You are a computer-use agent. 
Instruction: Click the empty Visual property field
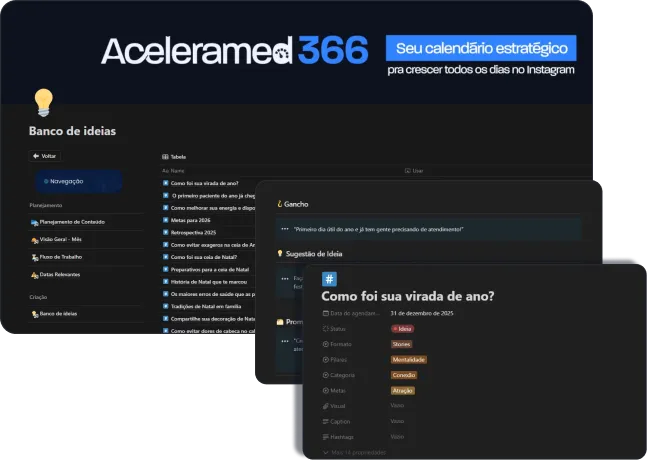point(397,406)
